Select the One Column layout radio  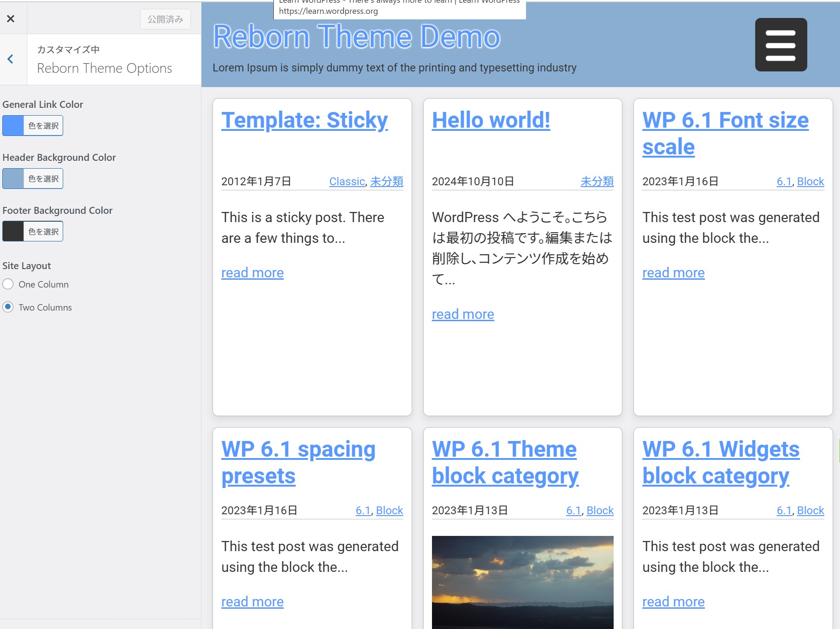pyautogui.click(x=8, y=284)
